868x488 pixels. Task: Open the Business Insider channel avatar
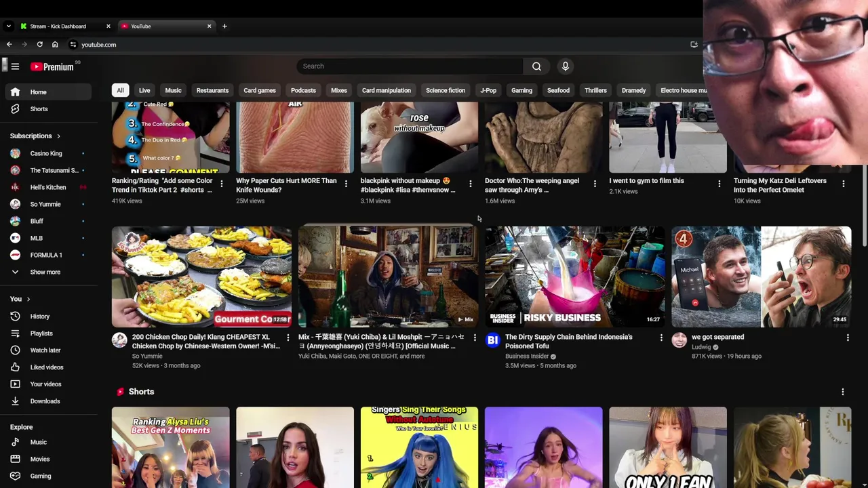(493, 340)
